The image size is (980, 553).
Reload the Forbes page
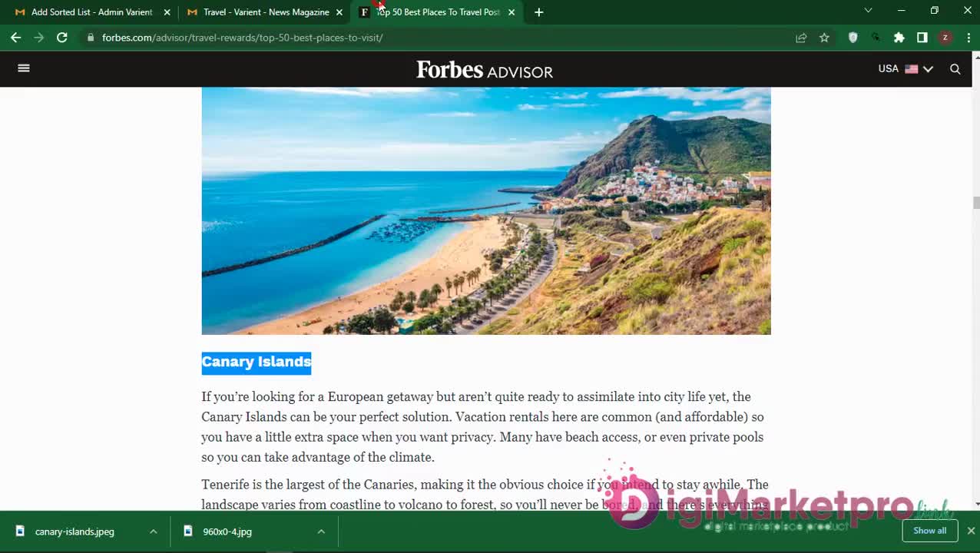pos(62,37)
